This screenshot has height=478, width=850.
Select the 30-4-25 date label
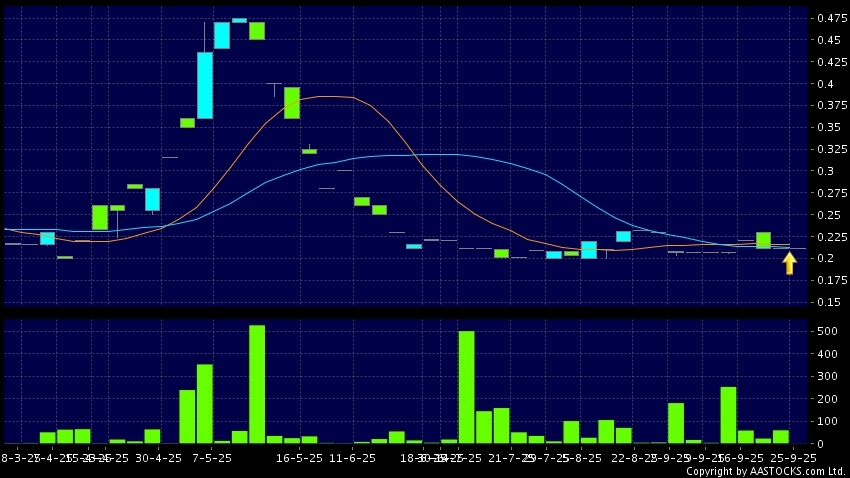tap(158, 458)
